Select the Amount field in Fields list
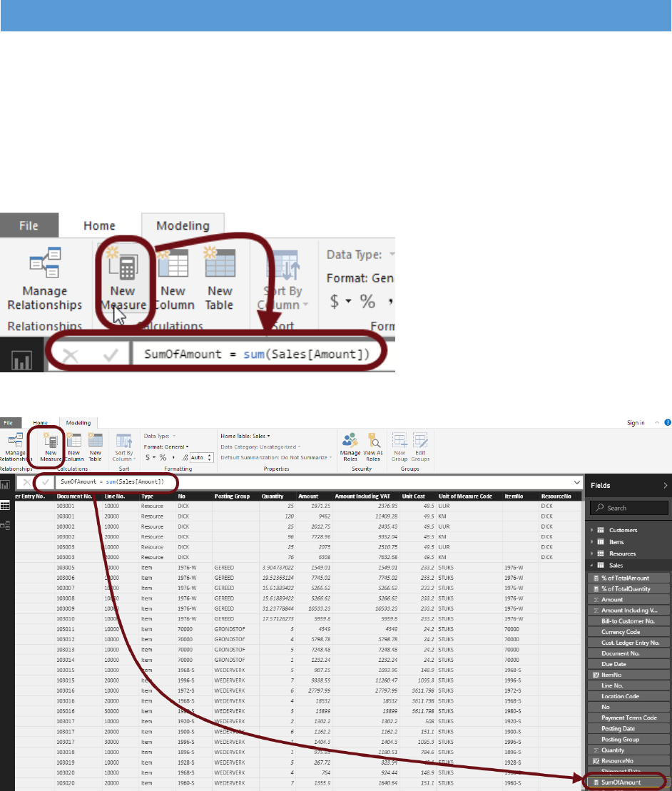The width and height of the screenshot is (672, 791). 629,600
